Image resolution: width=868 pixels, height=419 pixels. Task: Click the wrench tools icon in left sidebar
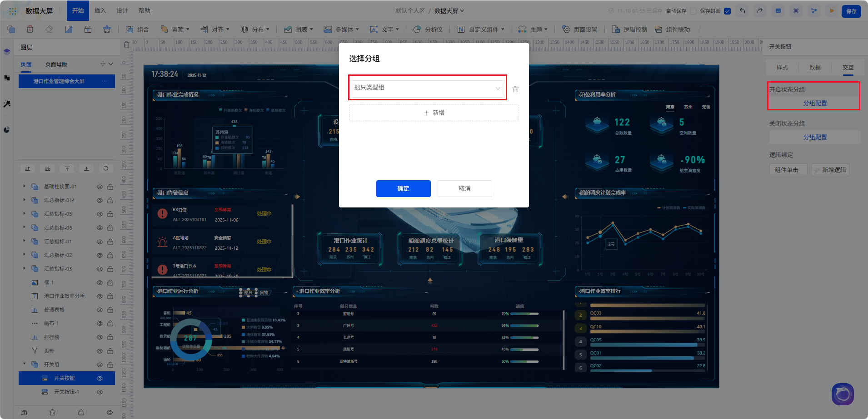7,104
